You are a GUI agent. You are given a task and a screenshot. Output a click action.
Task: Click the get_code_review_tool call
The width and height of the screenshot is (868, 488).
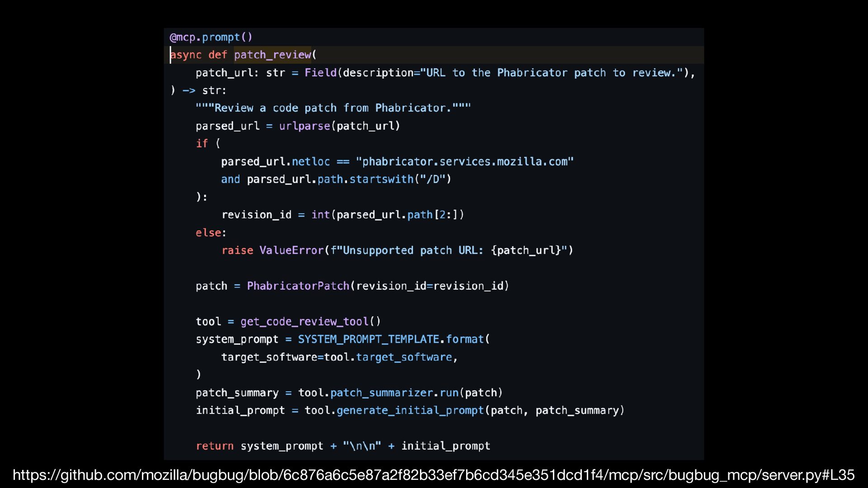[304, 322]
